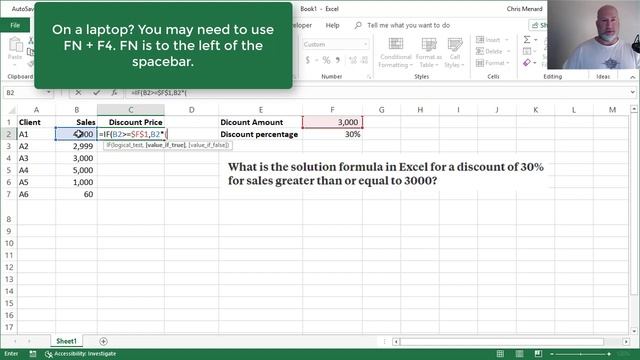
Task: Click value_if_true in formula tooltip
Action: coord(165,145)
